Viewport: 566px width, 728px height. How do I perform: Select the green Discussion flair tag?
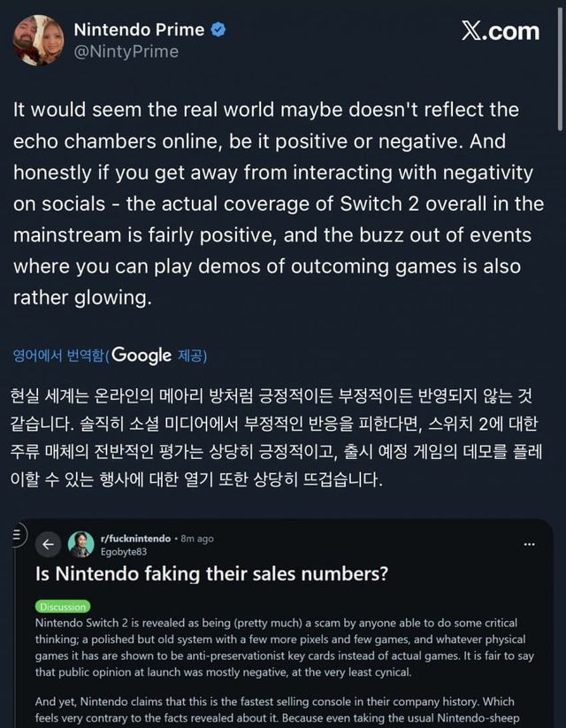63,607
